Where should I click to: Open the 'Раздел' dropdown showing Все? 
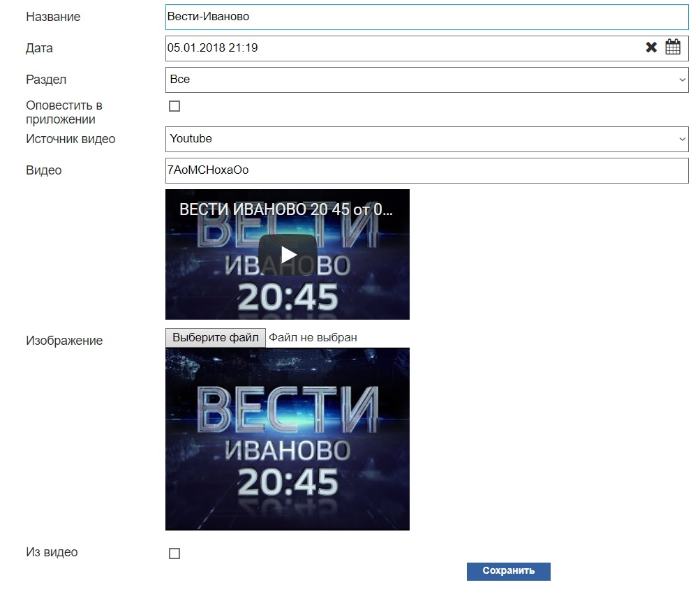pos(427,80)
